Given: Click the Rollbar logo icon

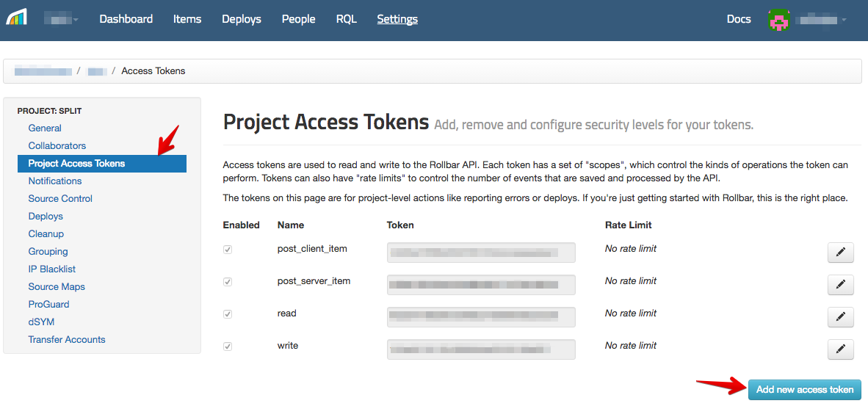Looking at the screenshot, I should tap(16, 18).
